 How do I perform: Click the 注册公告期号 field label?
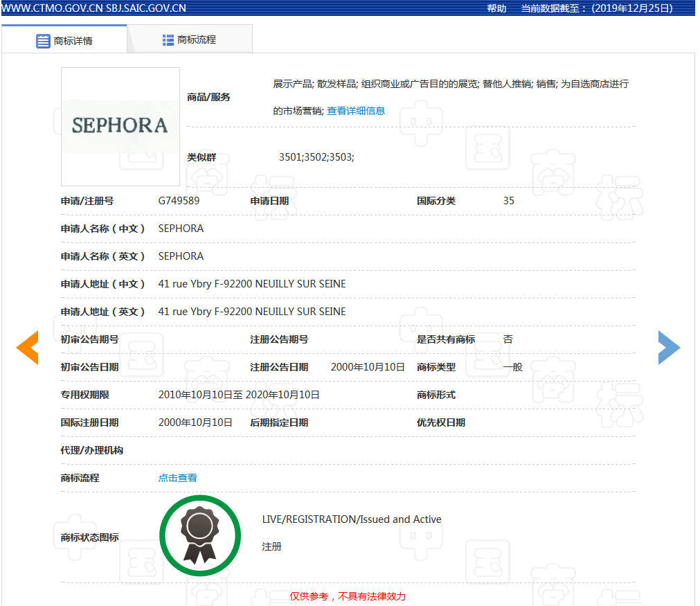[x=279, y=339]
